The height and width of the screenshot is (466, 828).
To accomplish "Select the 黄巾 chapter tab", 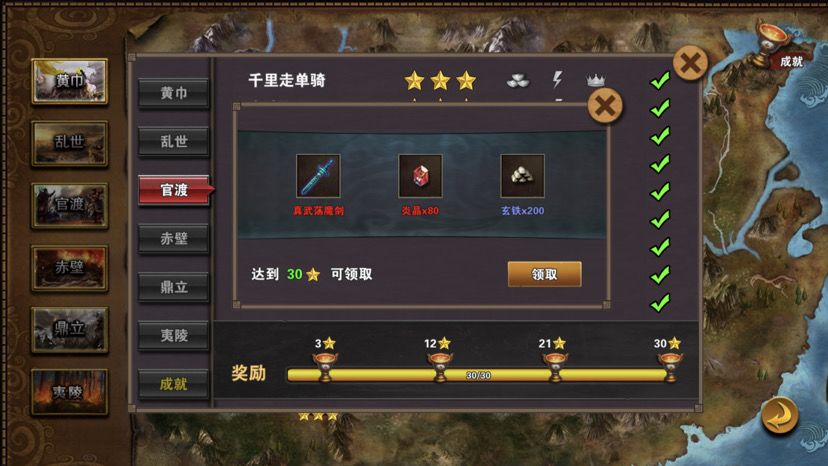I will coord(173,93).
